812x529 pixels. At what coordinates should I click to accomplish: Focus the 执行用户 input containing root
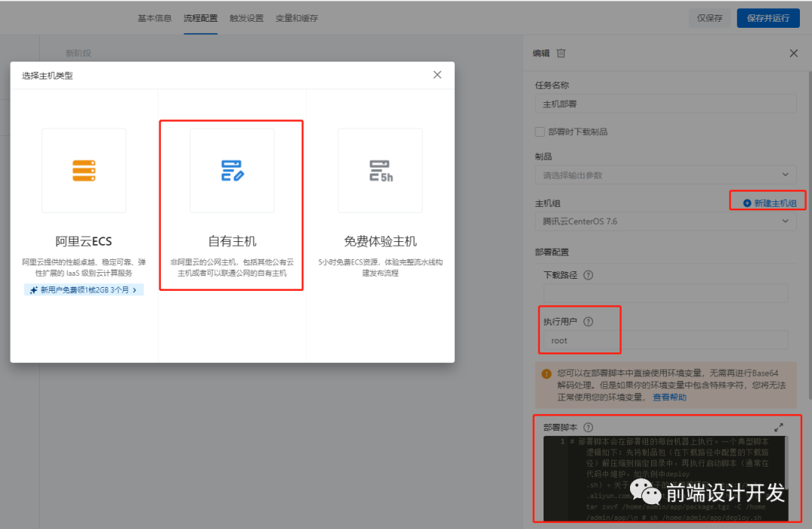coord(665,340)
